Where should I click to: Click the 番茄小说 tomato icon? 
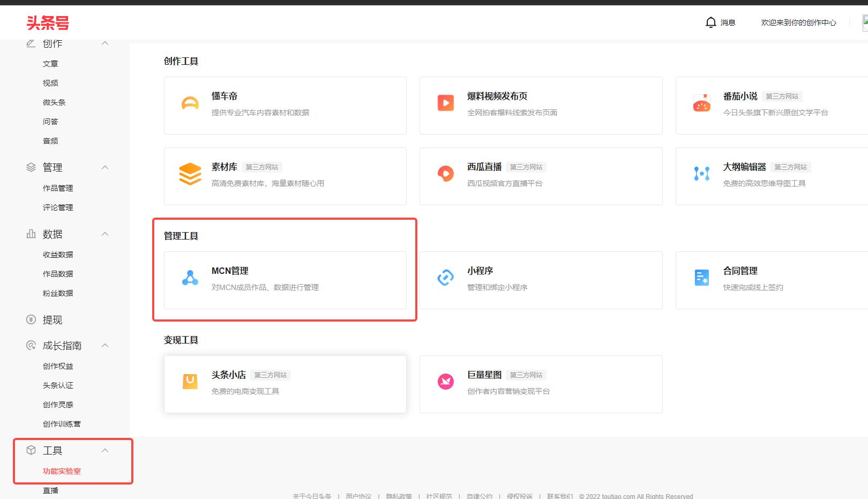click(701, 103)
